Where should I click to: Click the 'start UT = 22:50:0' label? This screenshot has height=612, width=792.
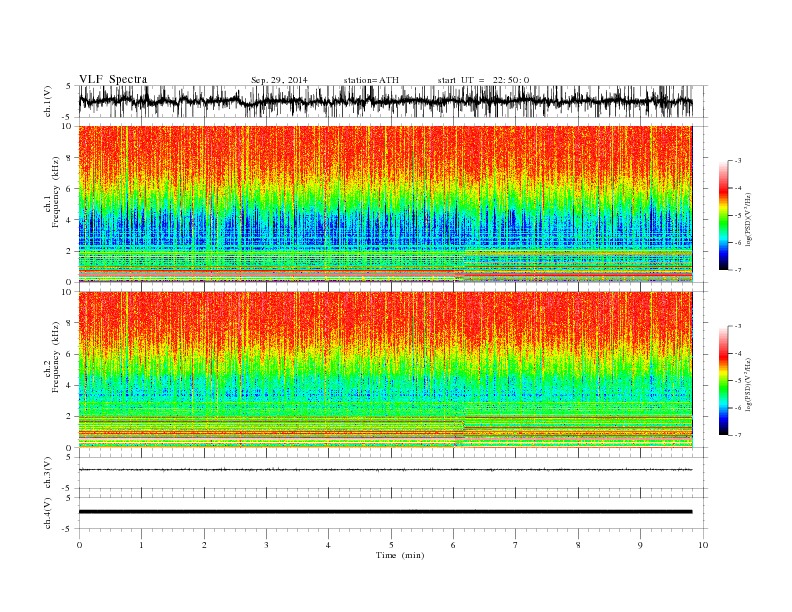point(483,80)
